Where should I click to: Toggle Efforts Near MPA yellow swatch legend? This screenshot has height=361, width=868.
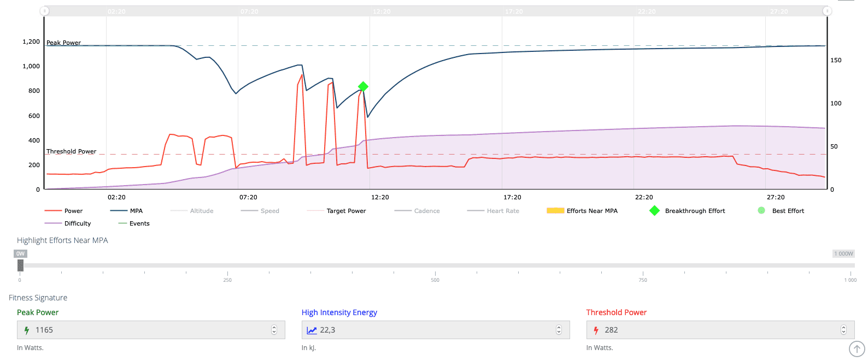[555, 211]
